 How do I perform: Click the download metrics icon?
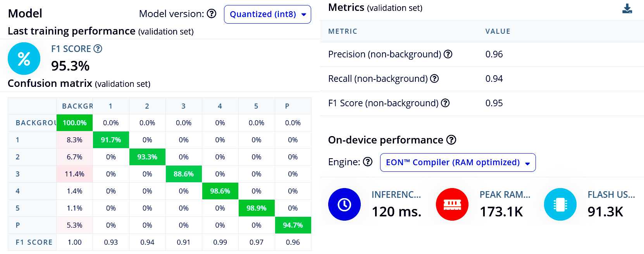pos(627,9)
